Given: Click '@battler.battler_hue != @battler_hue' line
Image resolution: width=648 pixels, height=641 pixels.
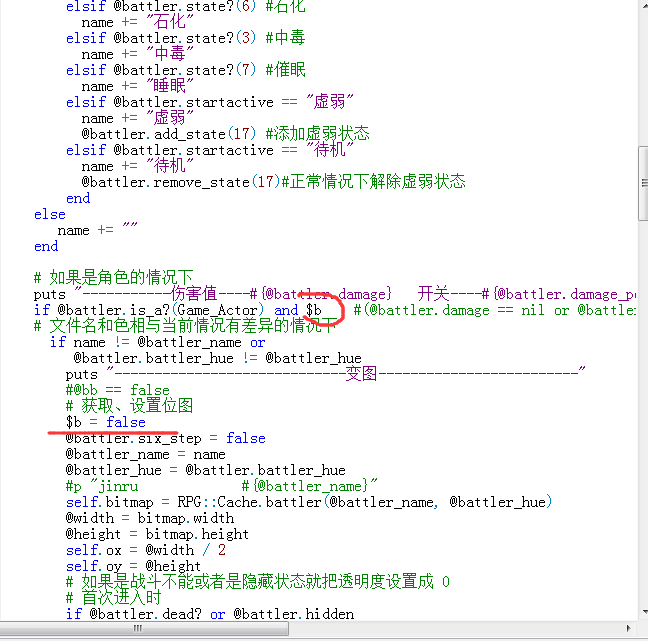Looking at the screenshot, I should point(217,358).
